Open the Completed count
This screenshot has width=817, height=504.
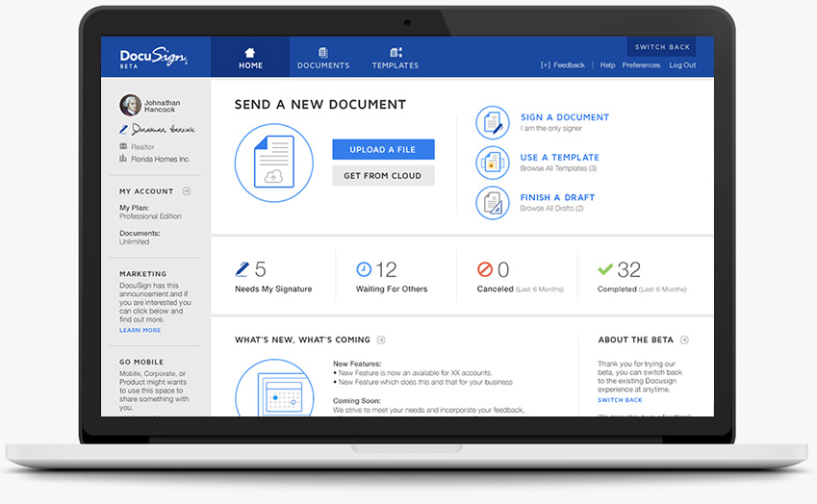pos(629,269)
